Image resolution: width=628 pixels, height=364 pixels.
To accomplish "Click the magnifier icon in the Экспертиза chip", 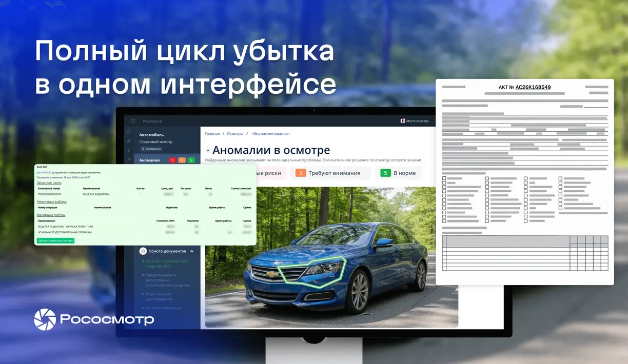I will pyautogui.click(x=143, y=149).
